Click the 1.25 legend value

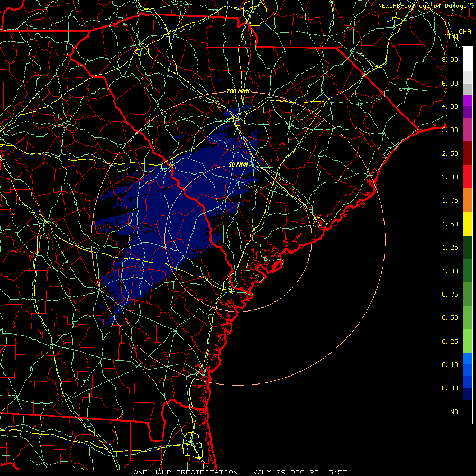coord(450,248)
